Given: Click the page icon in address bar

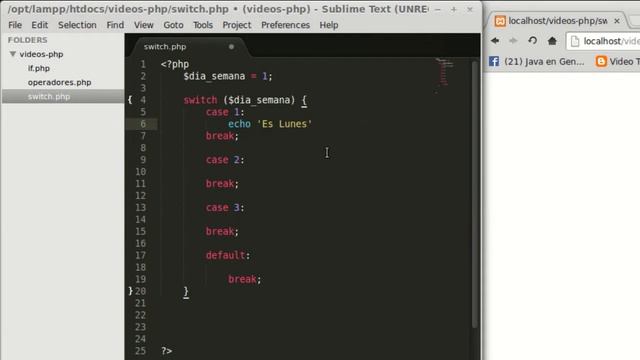Looking at the screenshot, I should (575, 41).
